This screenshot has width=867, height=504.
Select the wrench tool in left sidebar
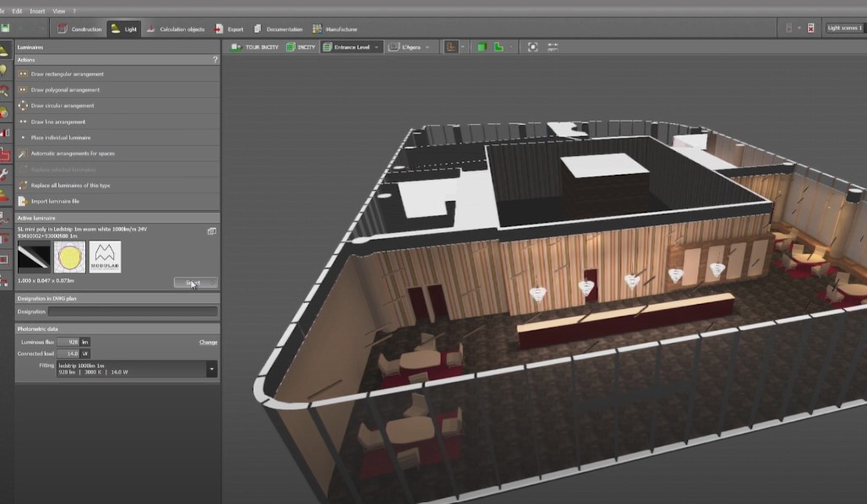(5, 176)
